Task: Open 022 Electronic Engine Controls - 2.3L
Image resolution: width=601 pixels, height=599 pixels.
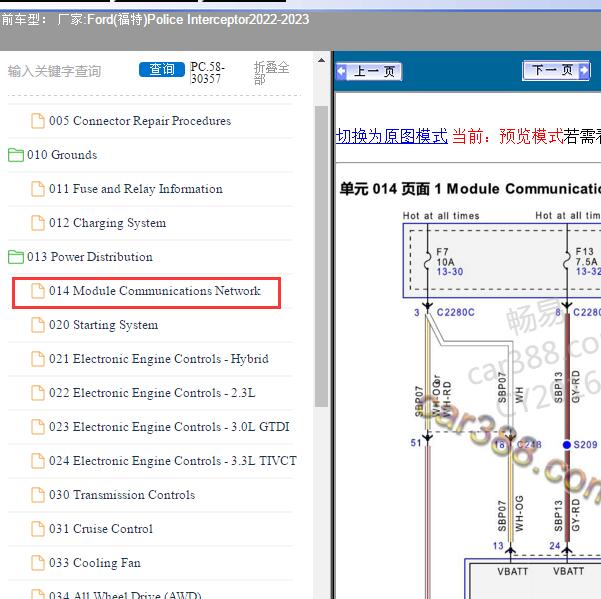Action: pyautogui.click(x=152, y=393)
